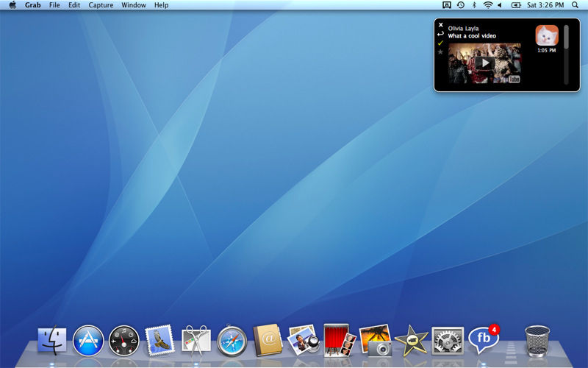Play the video in the notification
The width and height of the screenshot is (588, 368).
484,63
